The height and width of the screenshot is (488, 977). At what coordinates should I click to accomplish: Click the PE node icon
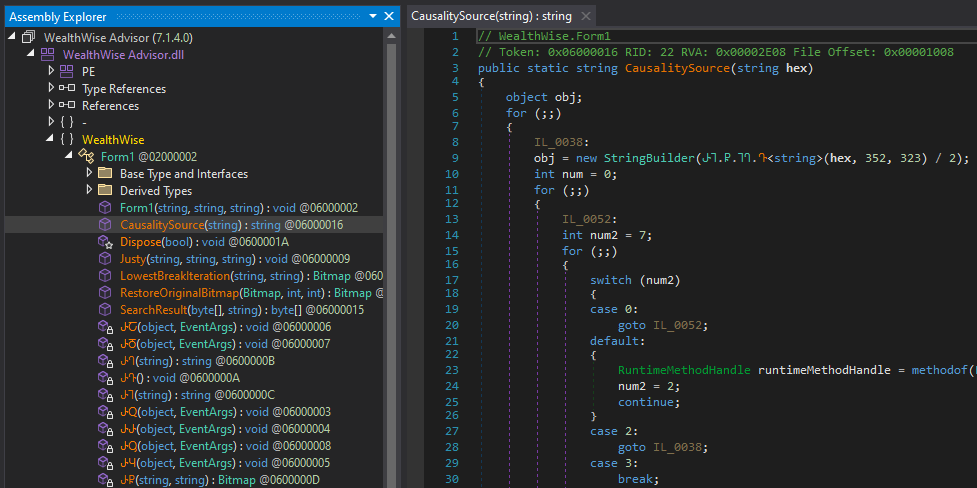pyautogui.click(x=67, y=72)
